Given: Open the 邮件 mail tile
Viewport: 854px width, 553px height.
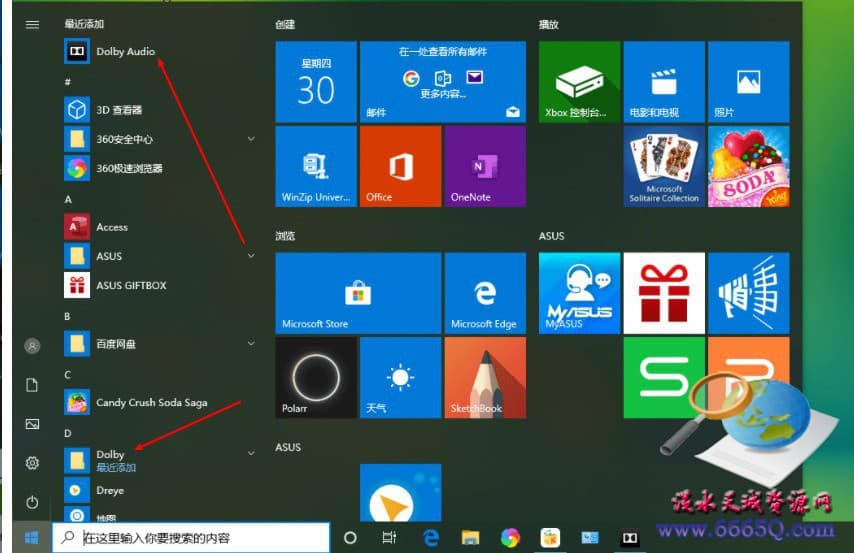Looking at the screenshot, I should (443, 82).
